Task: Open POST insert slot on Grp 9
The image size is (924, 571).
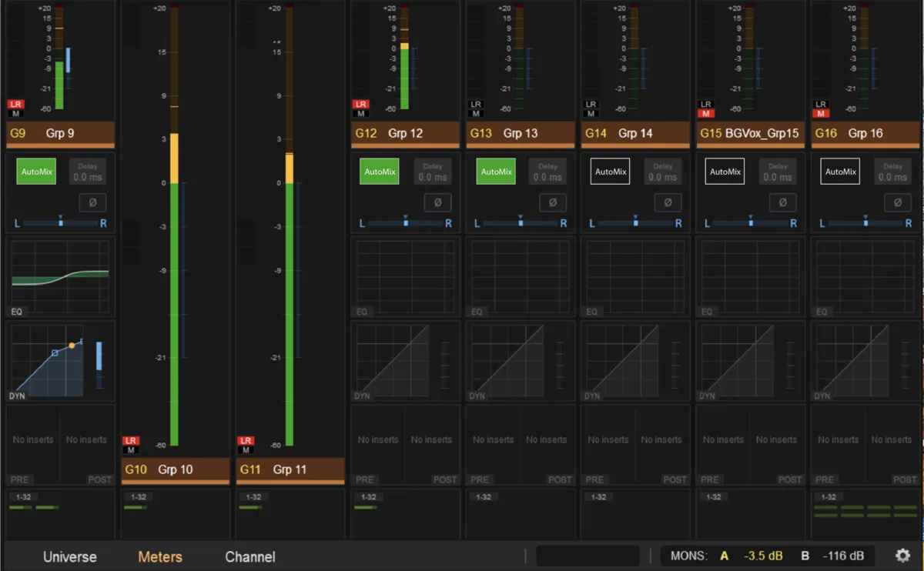Action: coord(87,446)
